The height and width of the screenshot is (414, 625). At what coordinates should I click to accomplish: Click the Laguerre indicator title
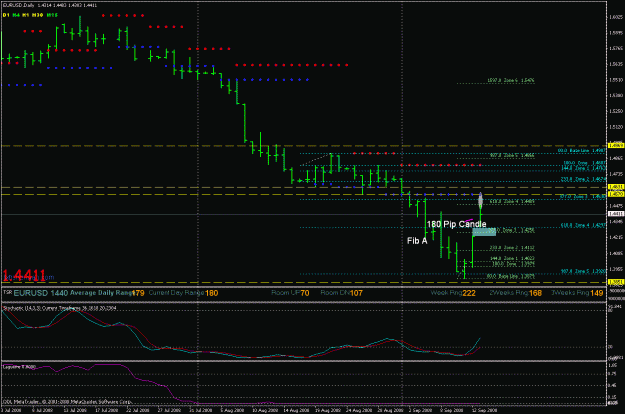click(19, 366)
